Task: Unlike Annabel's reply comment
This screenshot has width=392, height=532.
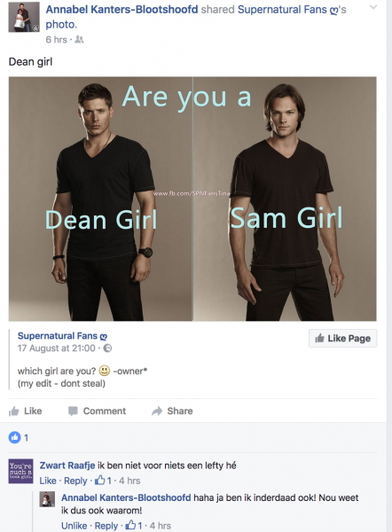Action: pyautogui.click(x=74, y=526)
